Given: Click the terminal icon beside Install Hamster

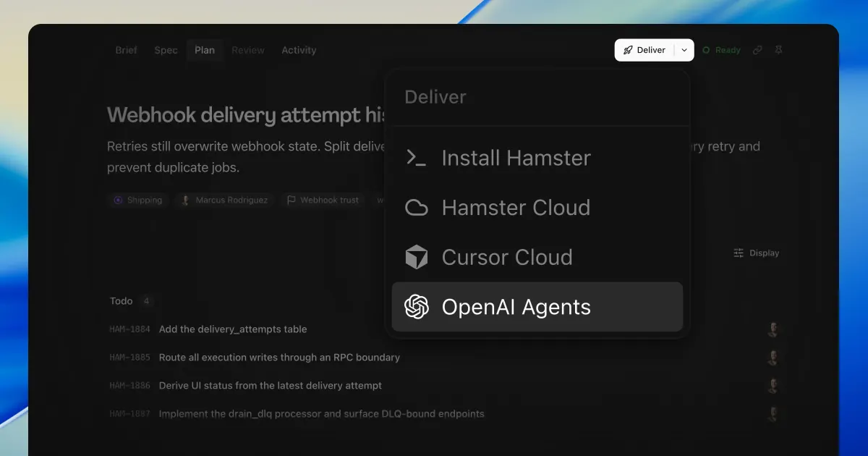Looking at the screenshot, I should click(x=416, y=158).
